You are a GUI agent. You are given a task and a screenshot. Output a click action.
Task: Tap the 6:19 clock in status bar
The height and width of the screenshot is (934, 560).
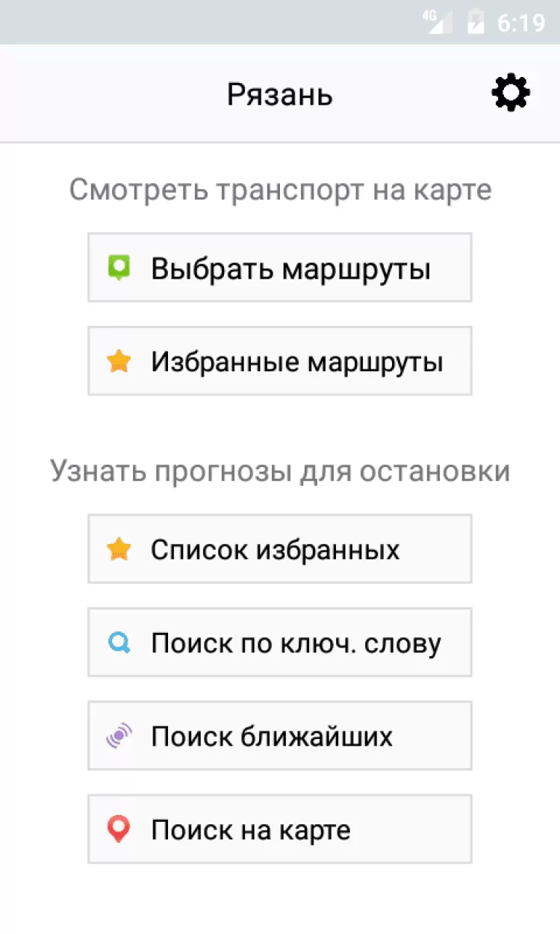(x=520, y=22)
